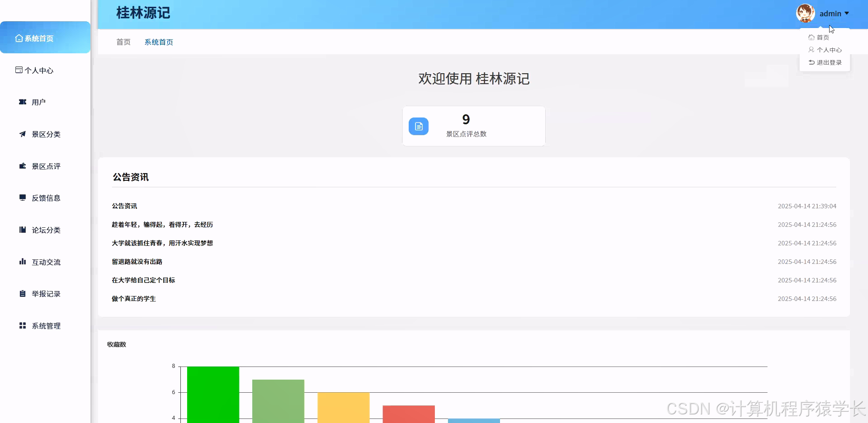Viewport: 868px width, 423px height.
Task: Select the 互动交流 bar-chart icon
Action: tap(22, 262)
